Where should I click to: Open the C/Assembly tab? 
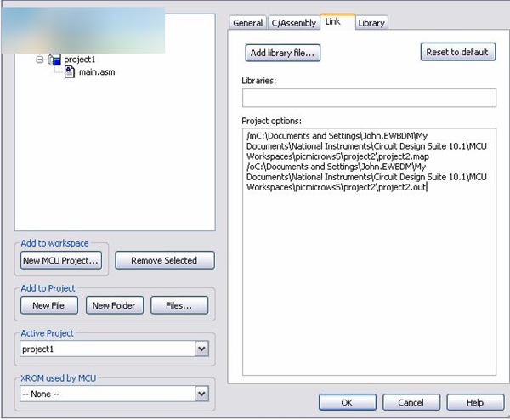click(x=292, y=23)
